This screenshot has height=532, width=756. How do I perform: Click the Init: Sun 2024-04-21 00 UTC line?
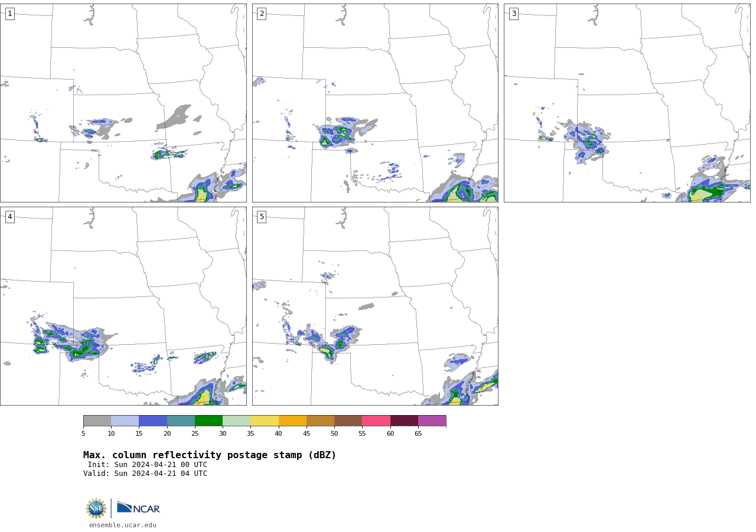click(x=148, y=465)
